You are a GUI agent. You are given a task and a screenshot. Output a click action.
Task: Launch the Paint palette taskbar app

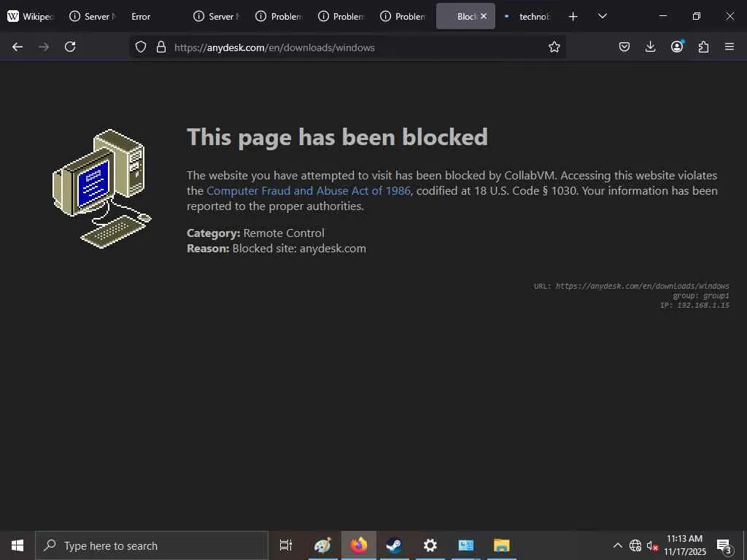coord(322,545)
